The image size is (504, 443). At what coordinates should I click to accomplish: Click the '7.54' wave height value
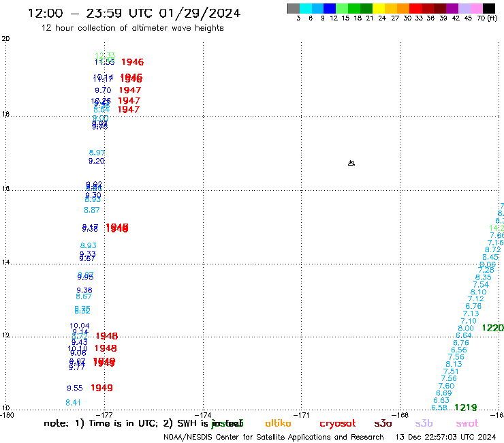click(x=481, y=285)
